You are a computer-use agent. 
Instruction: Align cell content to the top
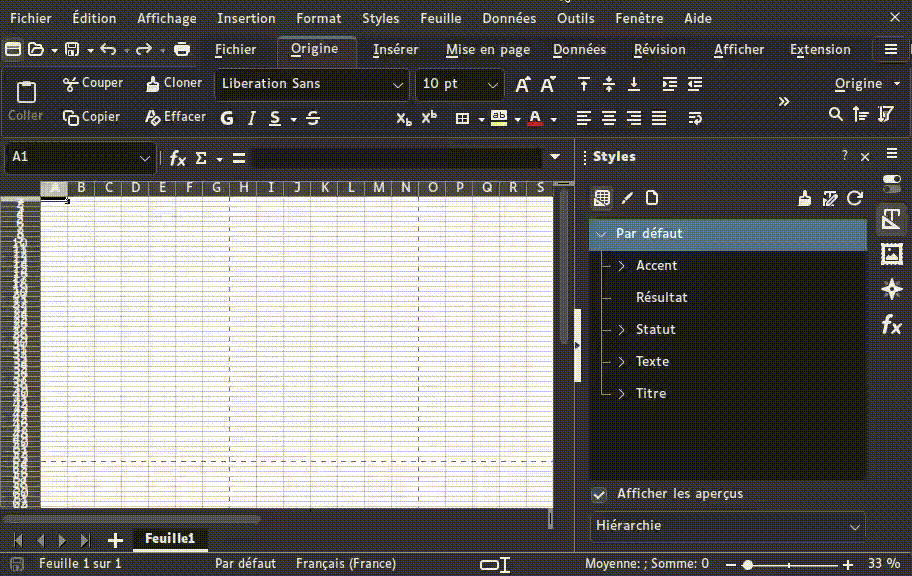[583, 84]
